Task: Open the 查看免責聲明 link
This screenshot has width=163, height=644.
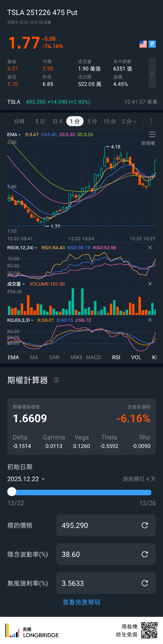Action: 81,602
